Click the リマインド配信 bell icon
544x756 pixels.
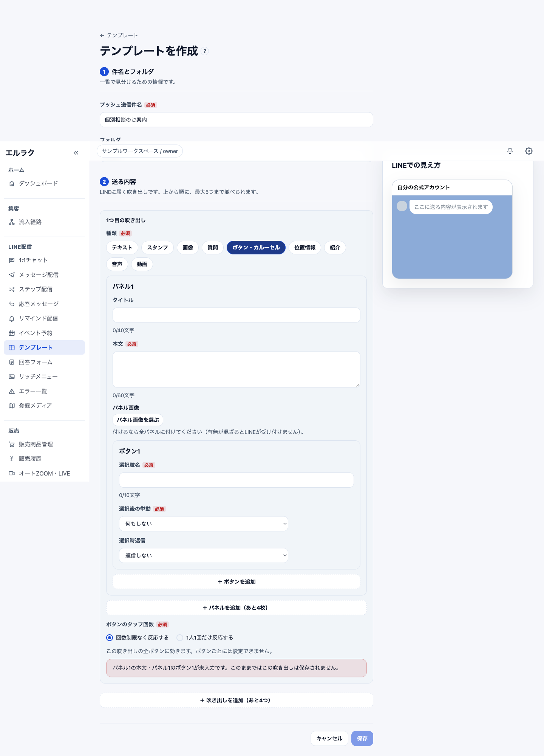[12, 318]
